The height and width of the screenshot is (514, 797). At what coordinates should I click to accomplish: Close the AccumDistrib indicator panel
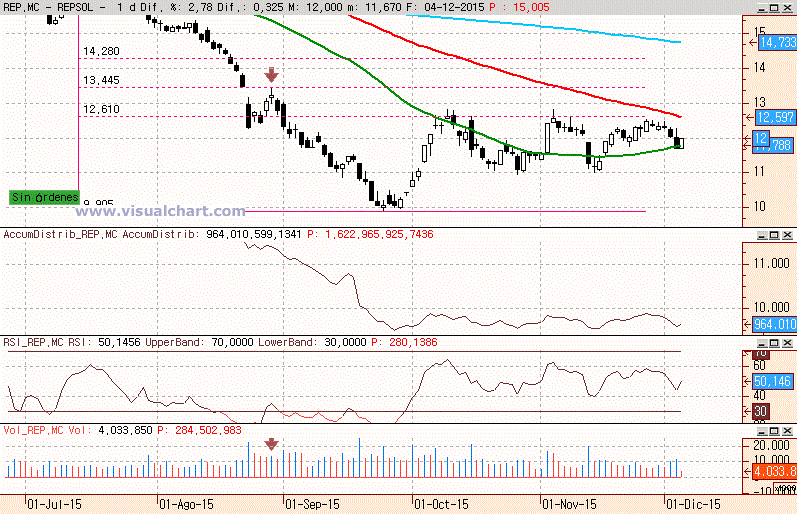tap(787, 235)
